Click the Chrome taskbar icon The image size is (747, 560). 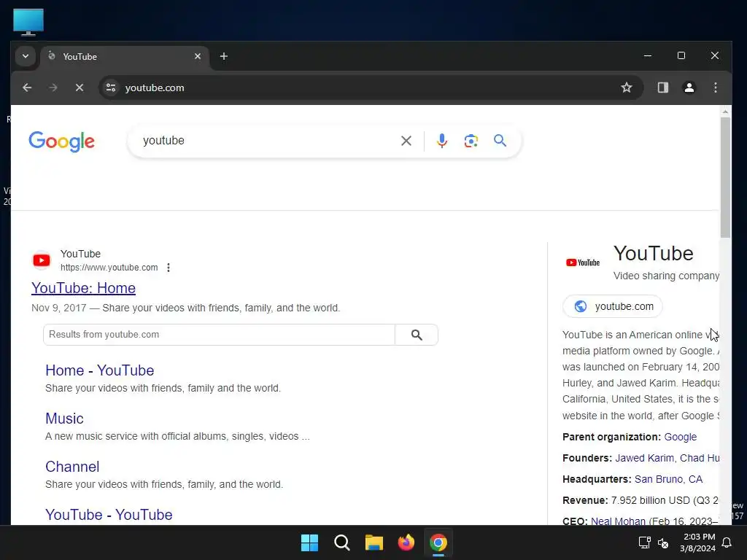coord(438,542)
